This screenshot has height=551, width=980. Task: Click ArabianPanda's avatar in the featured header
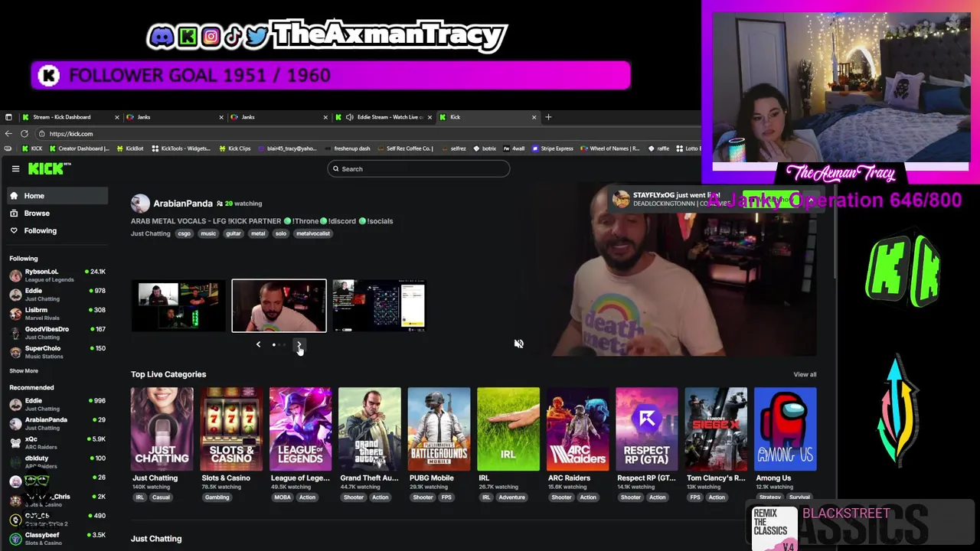coord(140,204)
